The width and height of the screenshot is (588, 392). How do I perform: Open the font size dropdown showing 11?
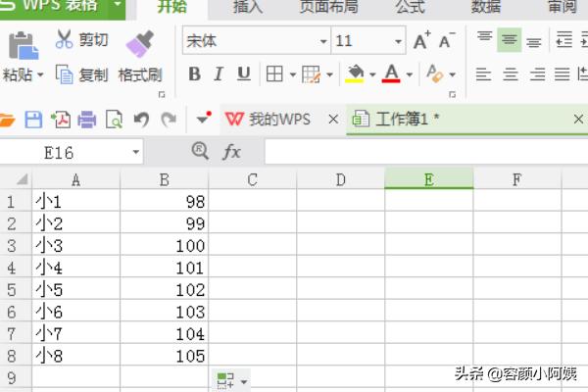[x=398, y=41]
